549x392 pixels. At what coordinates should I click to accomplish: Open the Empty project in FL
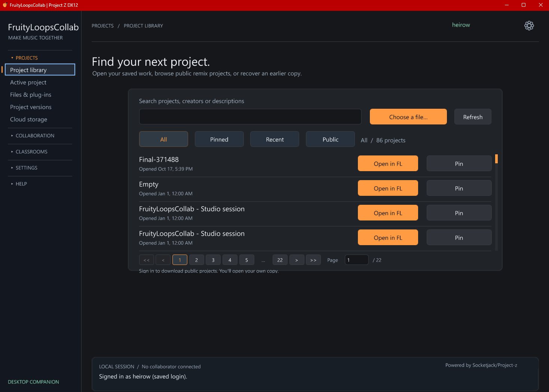pyautogui.click(x=388, y=188)
